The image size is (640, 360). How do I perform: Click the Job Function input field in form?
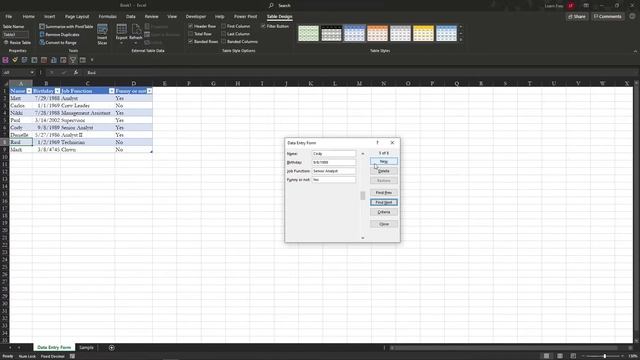click(334, 171)
